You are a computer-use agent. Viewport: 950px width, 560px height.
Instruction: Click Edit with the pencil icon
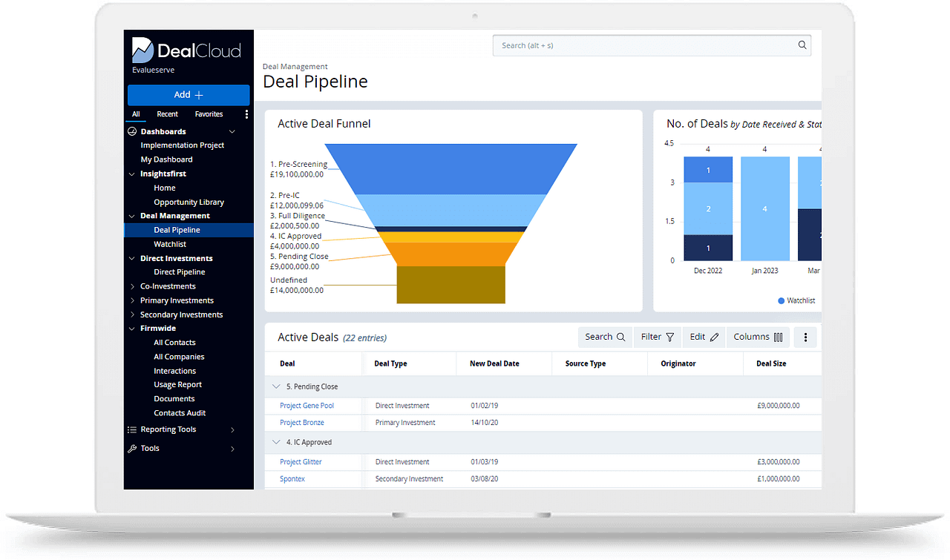(x=704, y=337)
